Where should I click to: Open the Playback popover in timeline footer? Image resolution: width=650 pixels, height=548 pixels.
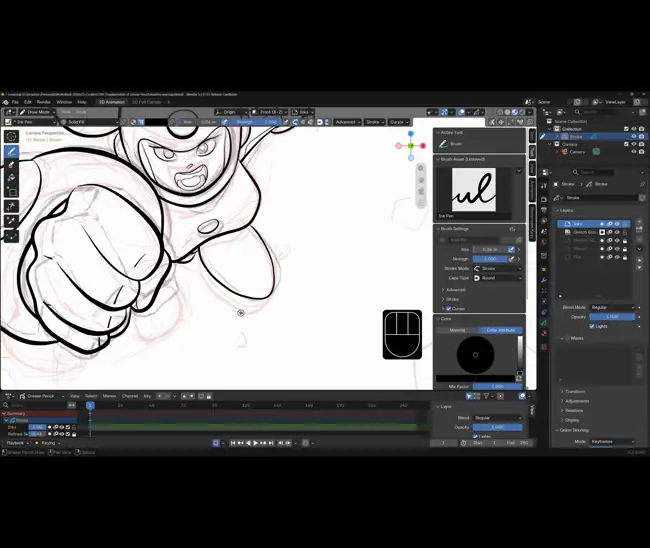point(17,443)
